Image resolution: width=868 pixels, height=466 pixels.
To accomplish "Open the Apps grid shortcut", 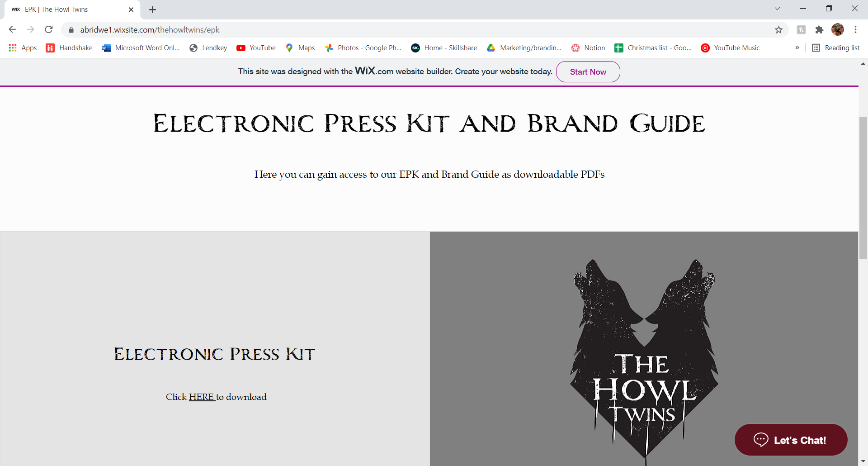I will [23, 48].
